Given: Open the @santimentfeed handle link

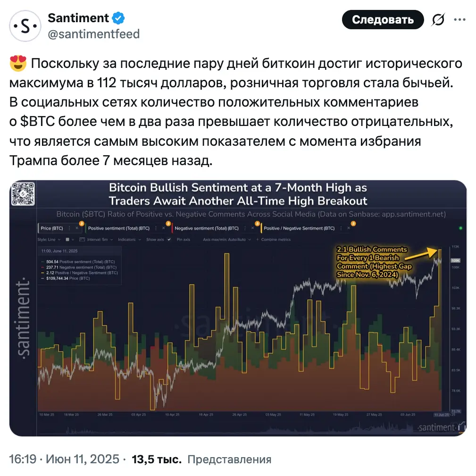Looking at the screenshot, I should coord(93,34).
